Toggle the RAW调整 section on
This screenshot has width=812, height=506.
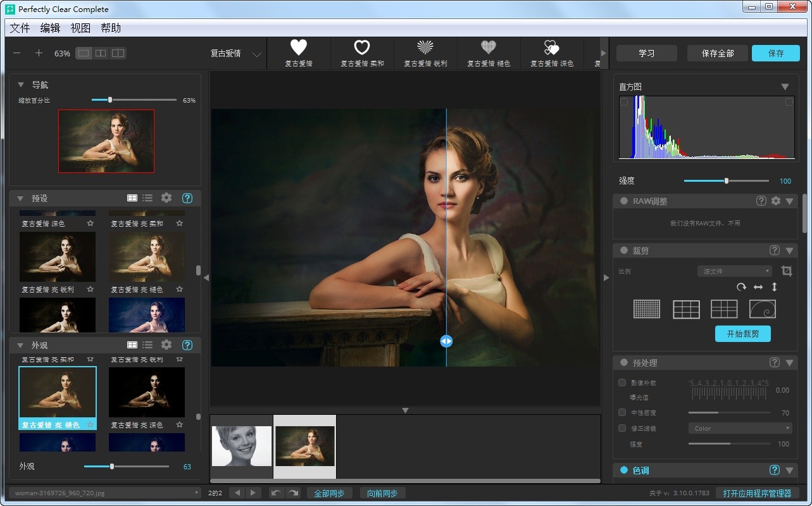tap(624, 201)
